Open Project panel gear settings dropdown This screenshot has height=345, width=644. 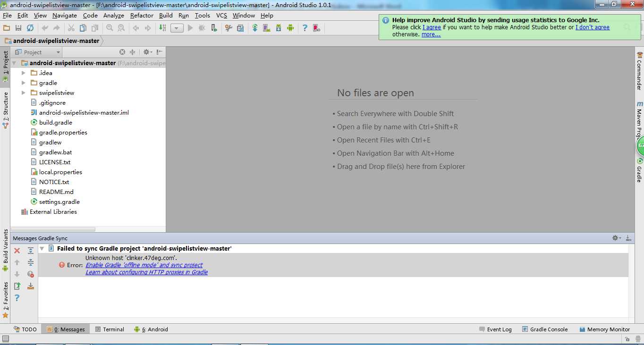[x=147, y=52]
